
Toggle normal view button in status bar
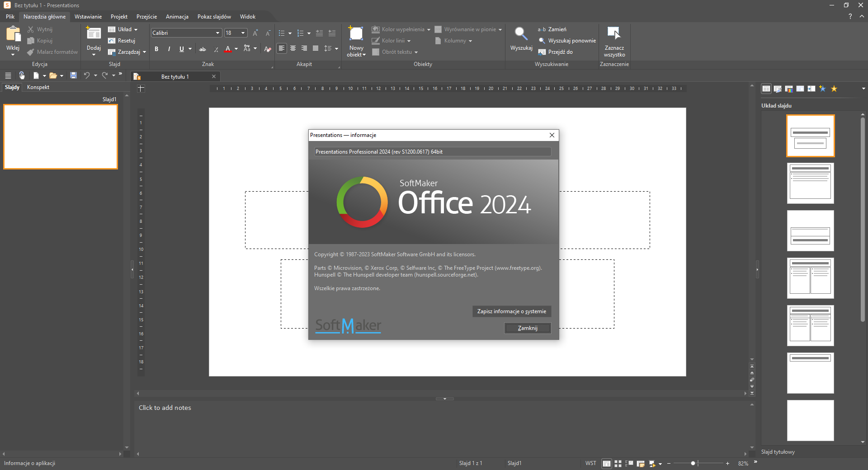point(607,463)
